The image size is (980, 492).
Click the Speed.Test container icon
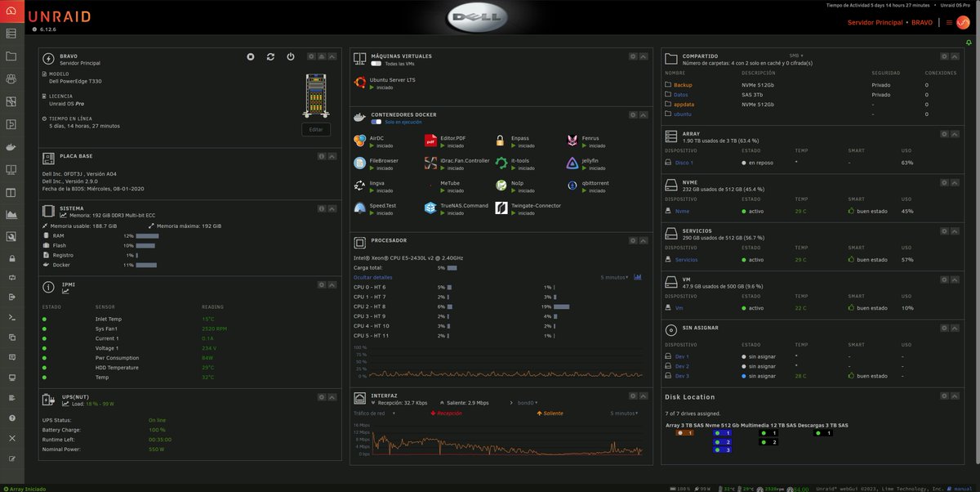[x=359, y=208]
